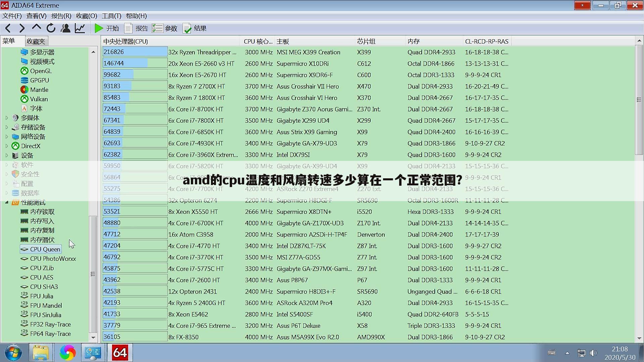This screenshot has width=644, height=362.
Task: Launch Chrome from the taskbar
Action: tap(68, 353)
